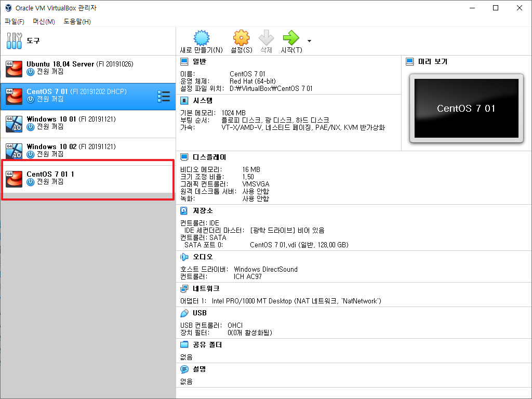Open the 디스플레이 section header
Image resolution: width=532 pixels, height=399 pixels.
[209, 157]
